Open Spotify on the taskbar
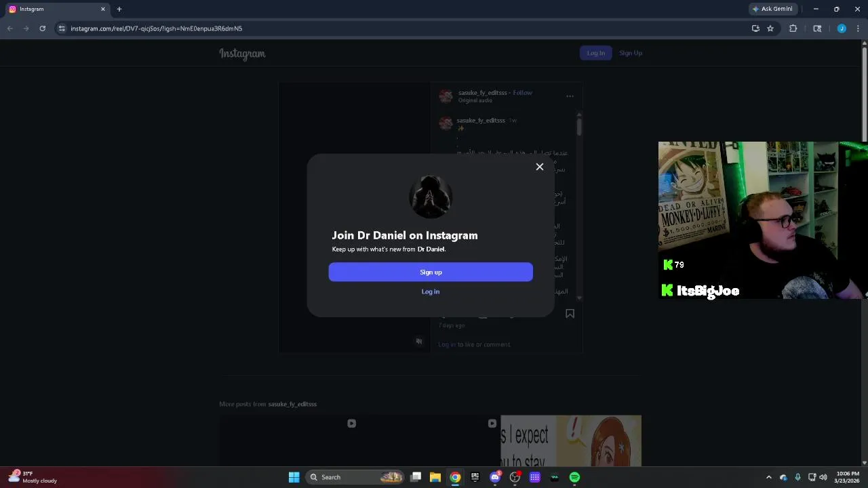 574,477
